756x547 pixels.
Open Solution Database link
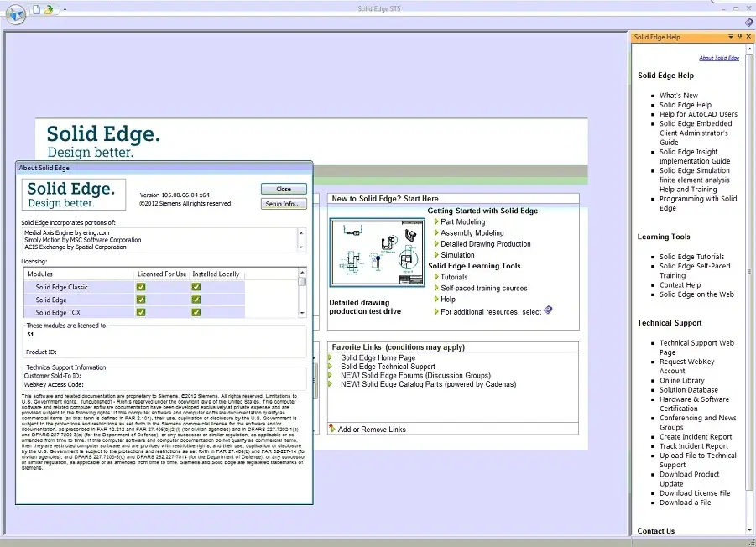click(689, 390)
